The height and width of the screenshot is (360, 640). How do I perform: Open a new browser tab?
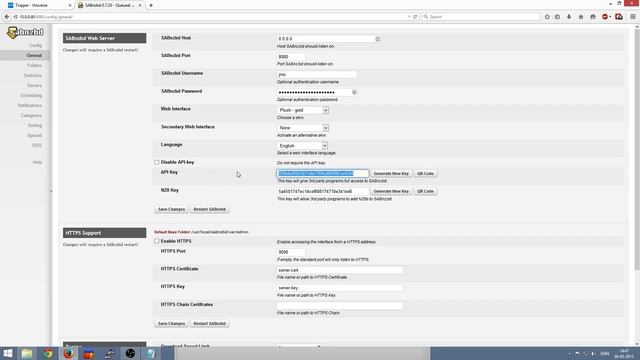click(151, 5)
